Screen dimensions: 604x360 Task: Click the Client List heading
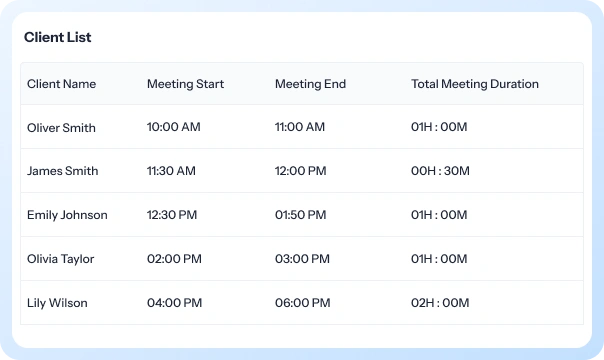coord(57,37)
